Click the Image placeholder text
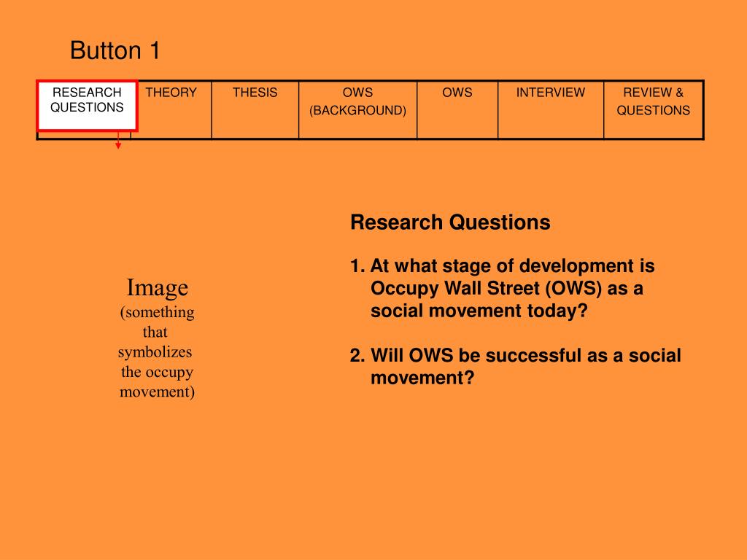This screenshot has height=560, width=747. coord(157,338)
